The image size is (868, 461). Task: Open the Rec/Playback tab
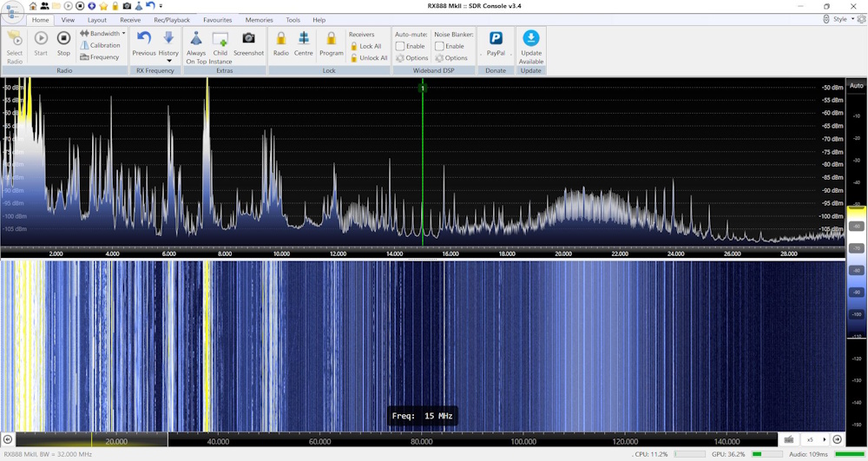(x=172, y=20)
